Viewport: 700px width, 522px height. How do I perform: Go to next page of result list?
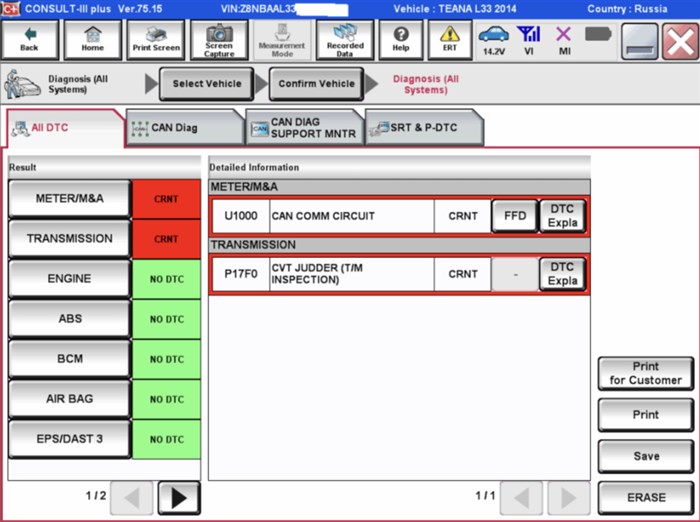click(x=178, y=497)
